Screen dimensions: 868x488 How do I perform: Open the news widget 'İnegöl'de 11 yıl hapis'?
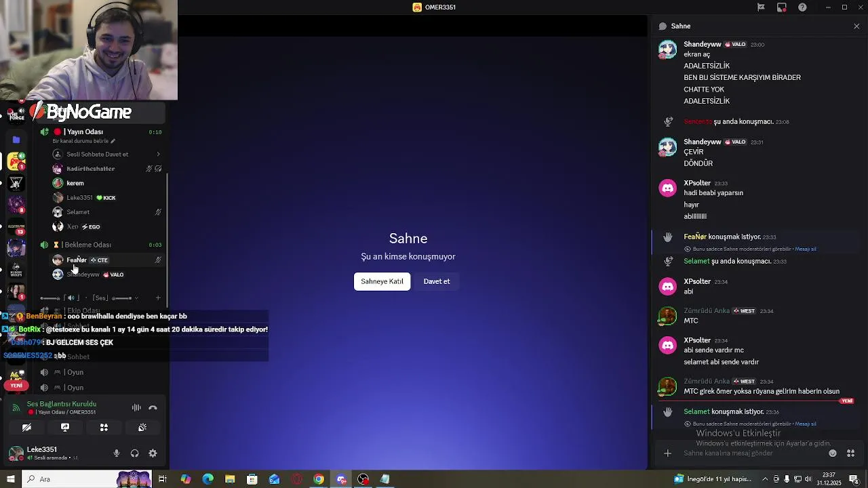[713, 479]
